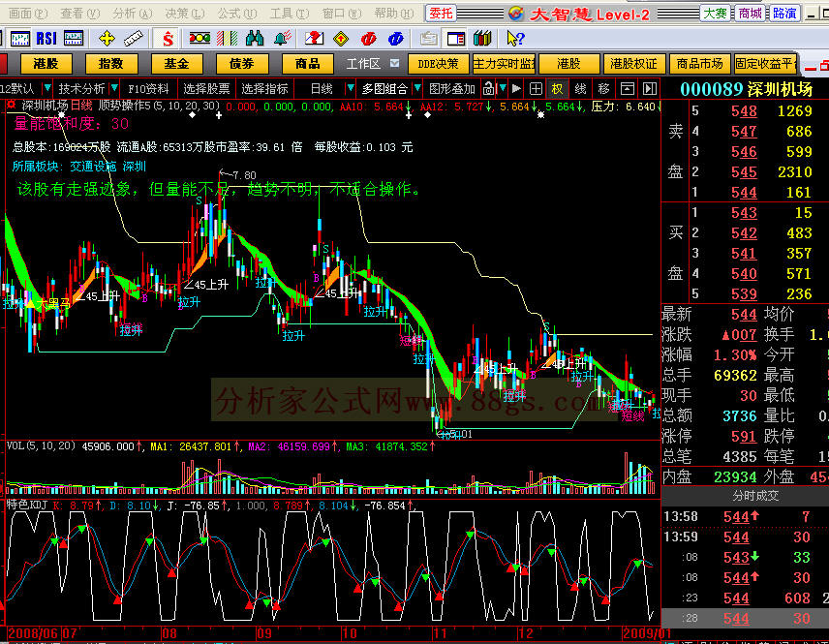
Task: Click the yellow four-way move arrows icon
Action: coord(107,38)
